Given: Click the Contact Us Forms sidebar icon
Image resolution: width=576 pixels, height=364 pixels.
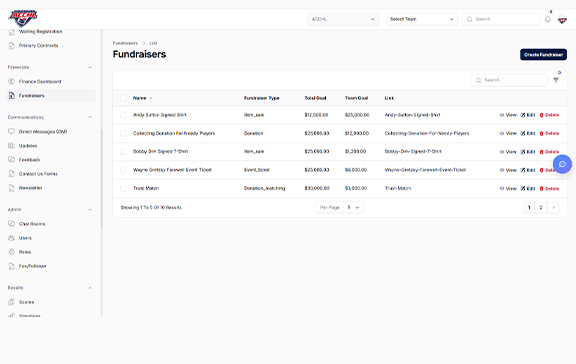Looking at the screenshot, I should (11, 174).
